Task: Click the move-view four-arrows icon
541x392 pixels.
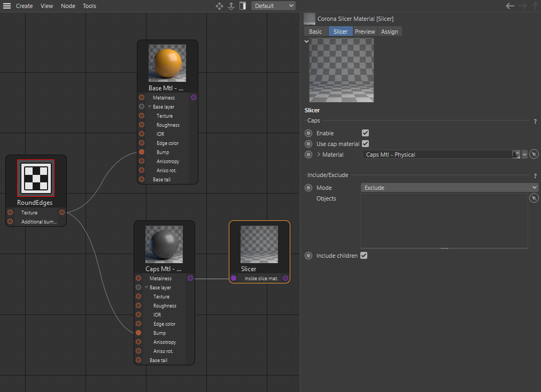Action: point(219,6)
